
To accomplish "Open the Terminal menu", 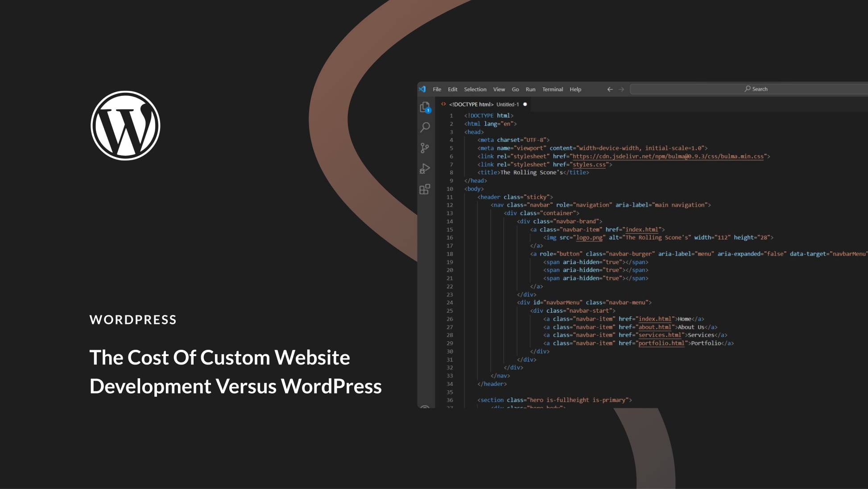I will click(x=552, y=89).
